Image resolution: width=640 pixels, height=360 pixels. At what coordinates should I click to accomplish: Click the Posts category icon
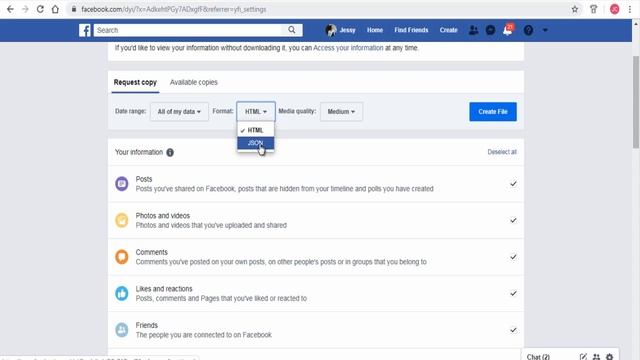[122, 184]
